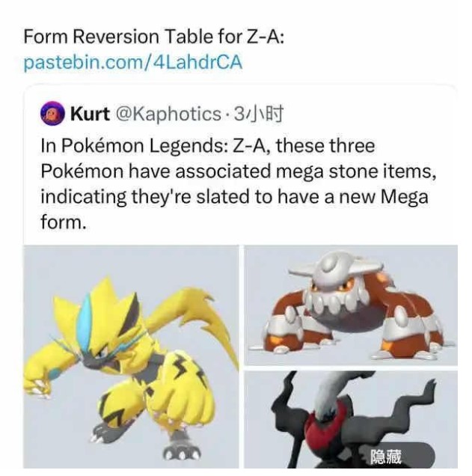This screenshot has height=476, width=472.
Task: Open the Heatran image thumbnail
Action: (x=351, y=305)
